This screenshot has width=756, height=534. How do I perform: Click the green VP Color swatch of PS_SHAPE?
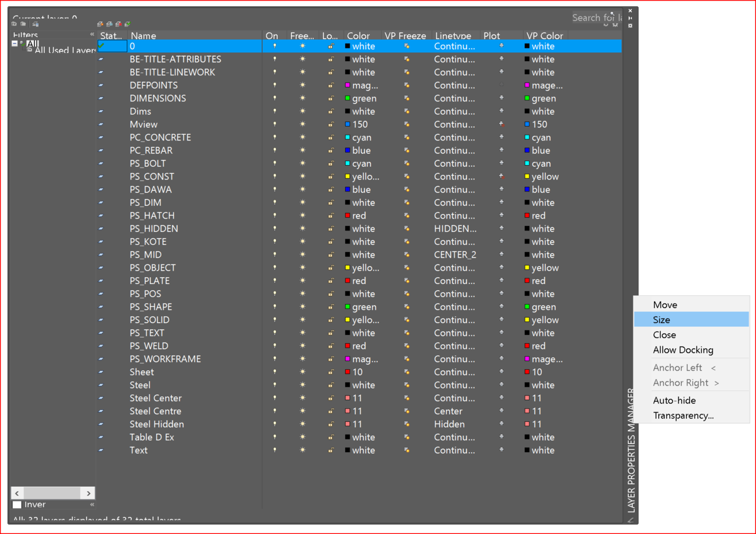[x=527, y=307]
